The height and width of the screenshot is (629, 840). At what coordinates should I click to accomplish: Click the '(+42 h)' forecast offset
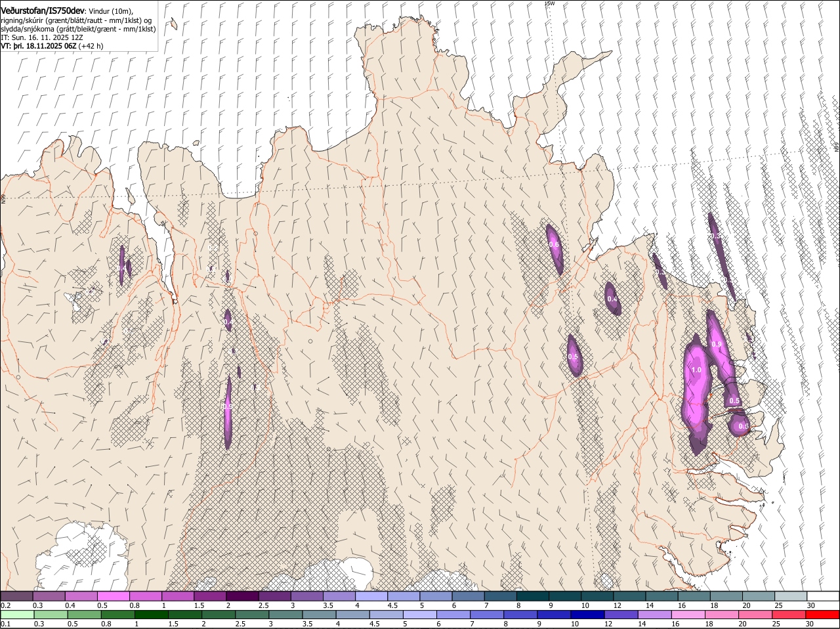click(x=91, y=46)
